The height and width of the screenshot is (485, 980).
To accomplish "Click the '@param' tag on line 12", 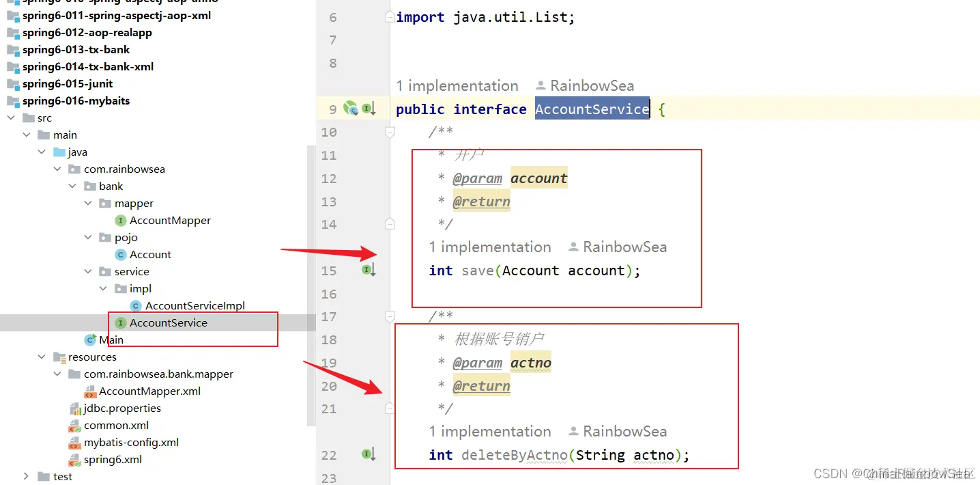I will coord(478,178).
